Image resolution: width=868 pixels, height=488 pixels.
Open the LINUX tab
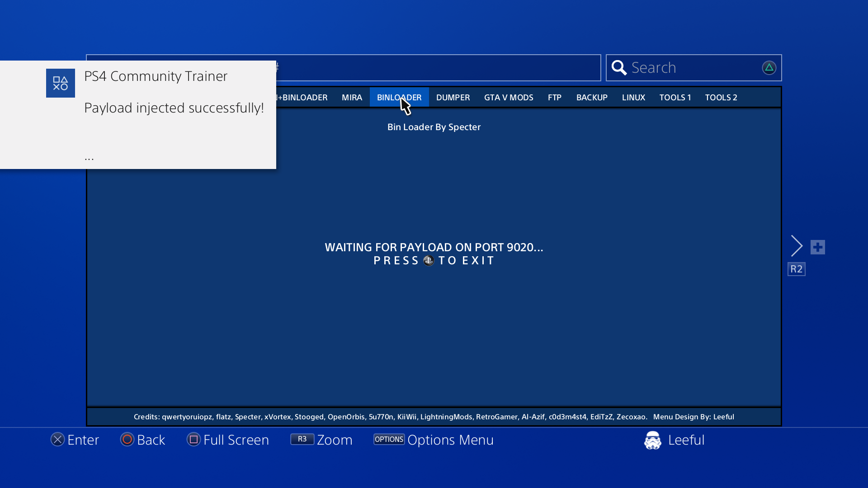[x=633, y=98]
